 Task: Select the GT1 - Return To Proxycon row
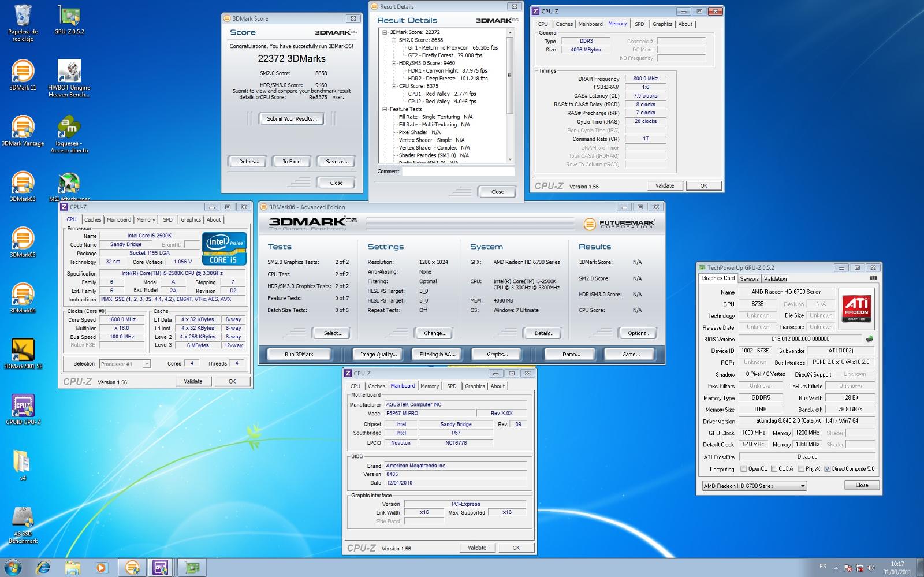coord(453,48)
